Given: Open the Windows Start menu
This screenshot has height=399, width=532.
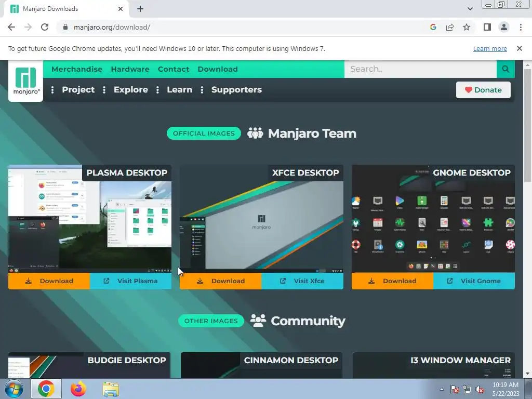Looking at the screenshot, I should pyautogui.click(x=14, y=389).
